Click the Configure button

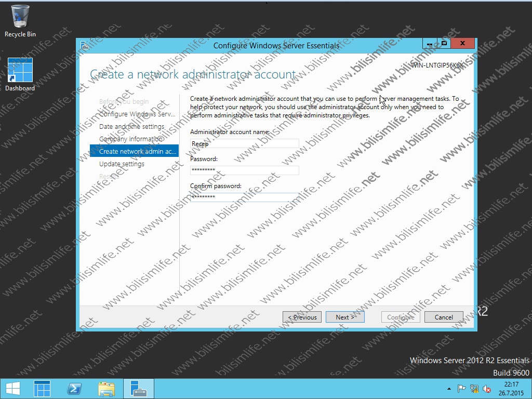coord(401,317)
